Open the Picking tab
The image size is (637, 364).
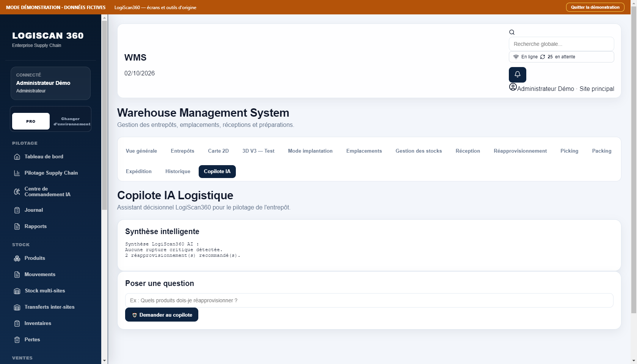570,151
